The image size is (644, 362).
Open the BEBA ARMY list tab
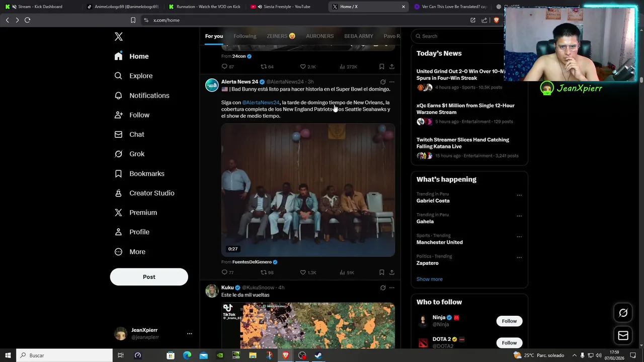359,36
